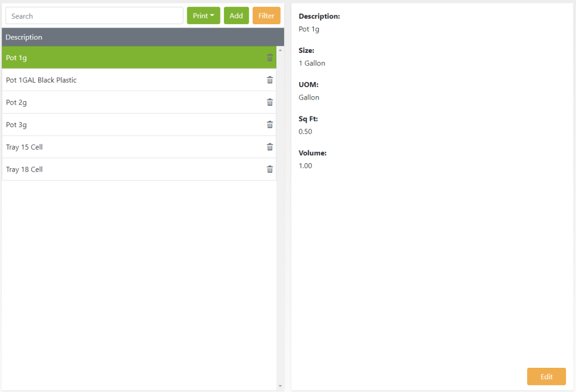Remove Pot 2g using trash icon

coord(269,102)
